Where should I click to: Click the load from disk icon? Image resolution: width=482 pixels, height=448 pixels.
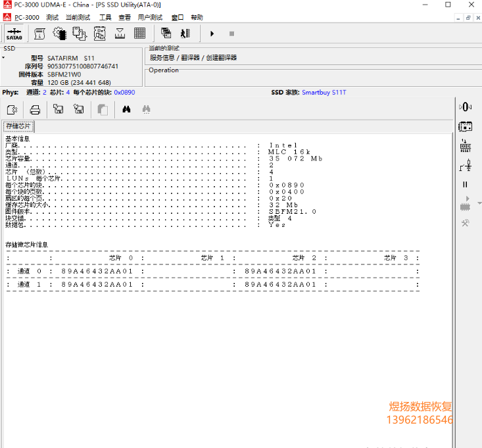pos(58,109)
